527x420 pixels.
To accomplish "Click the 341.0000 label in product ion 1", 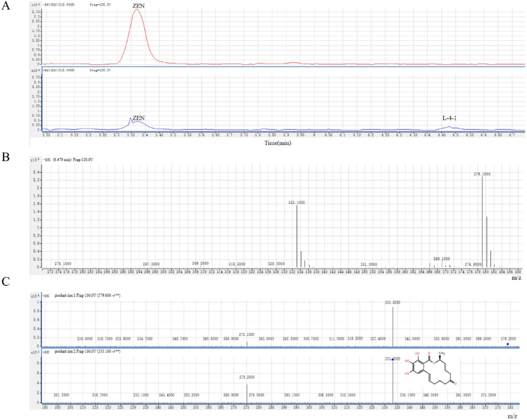I will click(x=412, y=339).
